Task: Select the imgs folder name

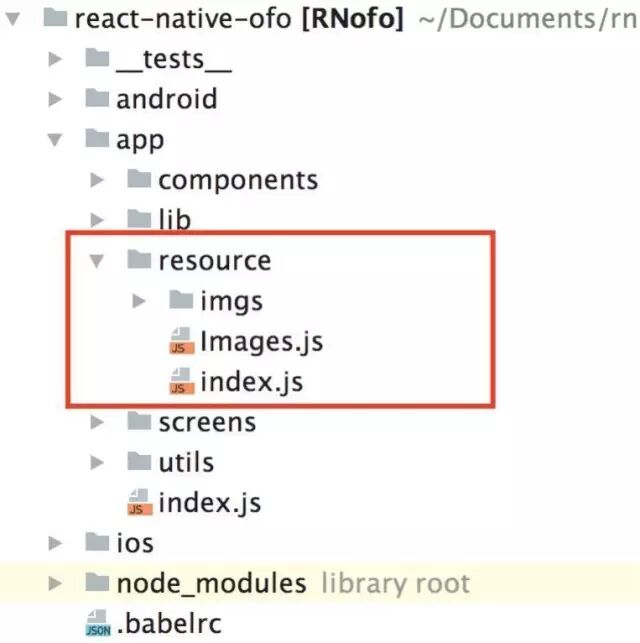Action: (232, 303)
